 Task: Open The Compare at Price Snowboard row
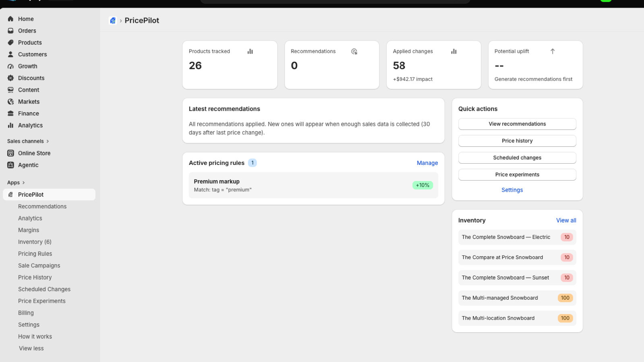[x=517, y=257]
